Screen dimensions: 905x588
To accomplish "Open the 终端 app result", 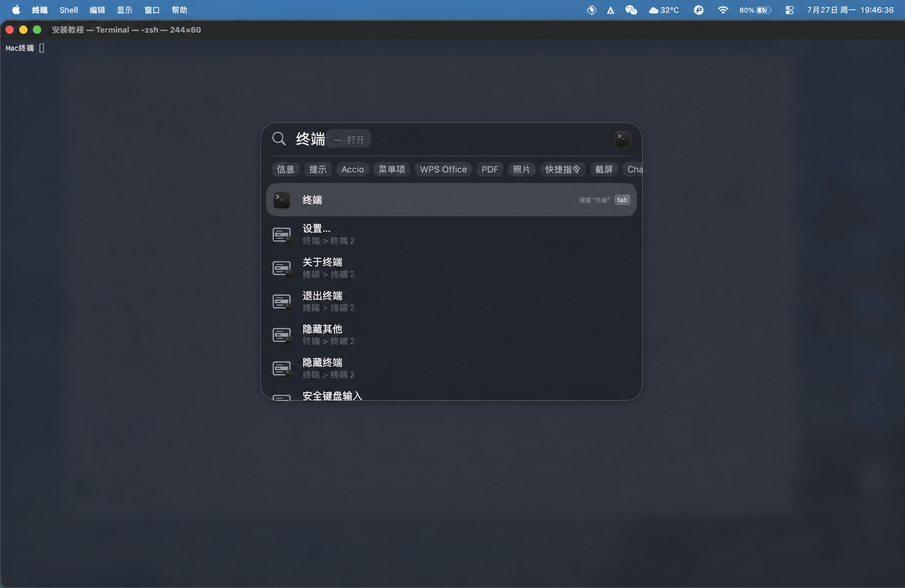I will [451, 200].
